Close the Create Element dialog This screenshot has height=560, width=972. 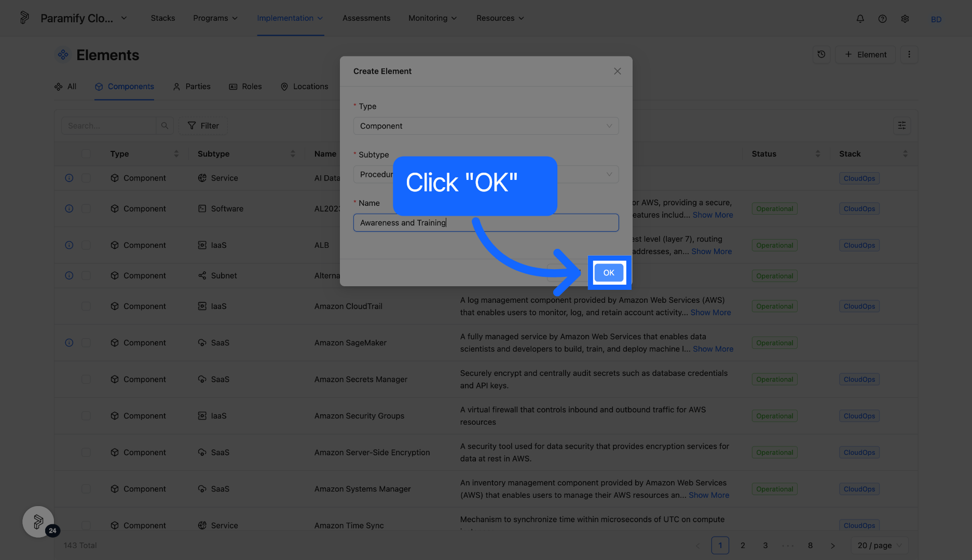pyautogui.click(x=618, y=71)
